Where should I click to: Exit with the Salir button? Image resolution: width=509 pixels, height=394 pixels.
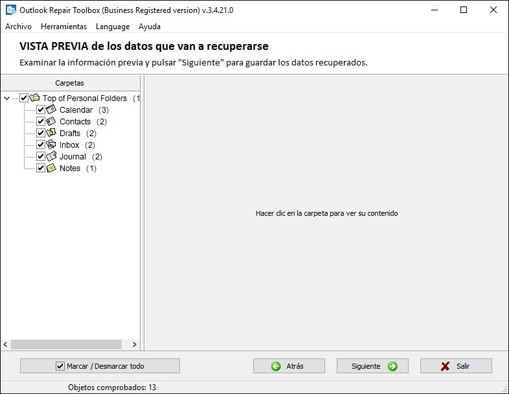click(456, 366)
